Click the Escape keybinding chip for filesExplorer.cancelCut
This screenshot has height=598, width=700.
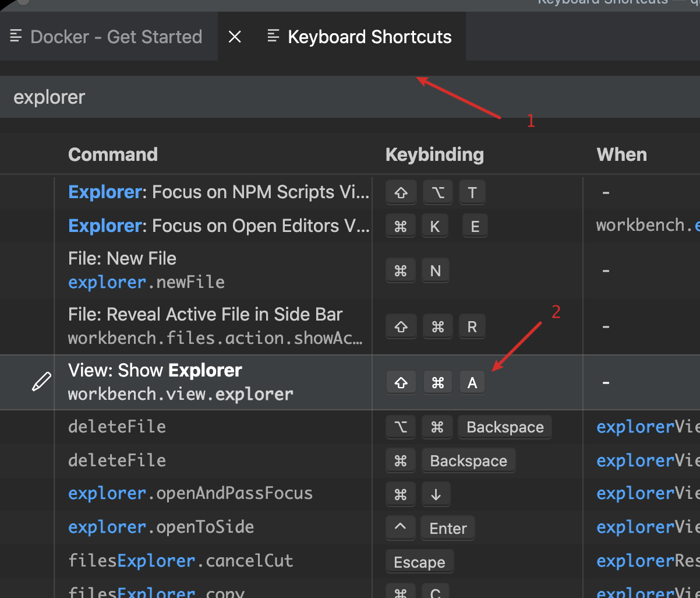[419, 561]
